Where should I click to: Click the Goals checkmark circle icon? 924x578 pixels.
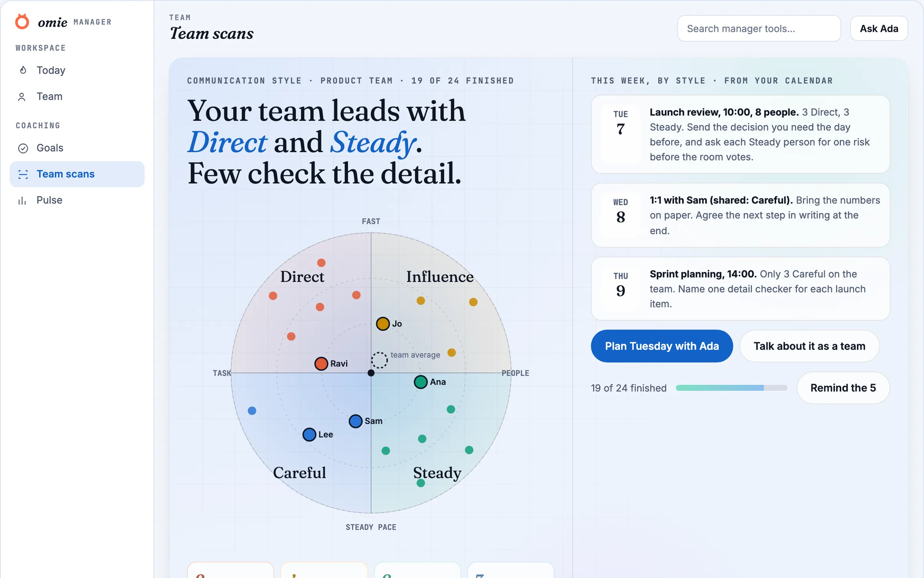point(23,148)
